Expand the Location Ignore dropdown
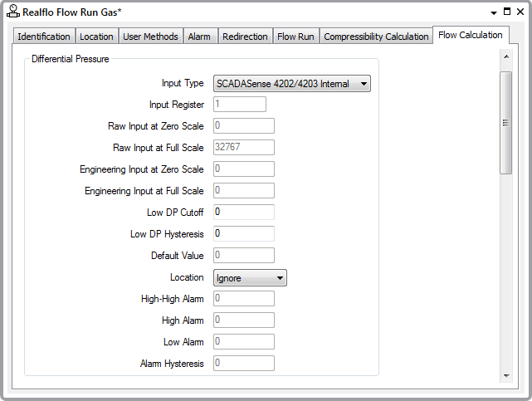 point(250,277)
